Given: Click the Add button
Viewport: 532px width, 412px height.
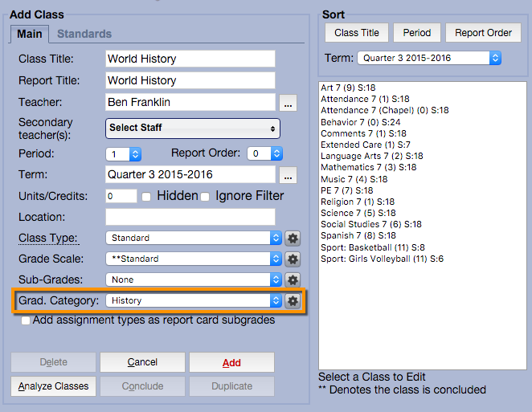Looking at the screenshot, I should (x=231, y=362).
